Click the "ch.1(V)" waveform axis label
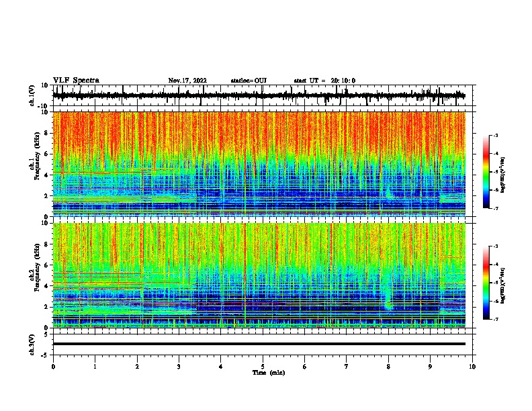The width and height of the screenshot is (532, 411). click(32, 95)
